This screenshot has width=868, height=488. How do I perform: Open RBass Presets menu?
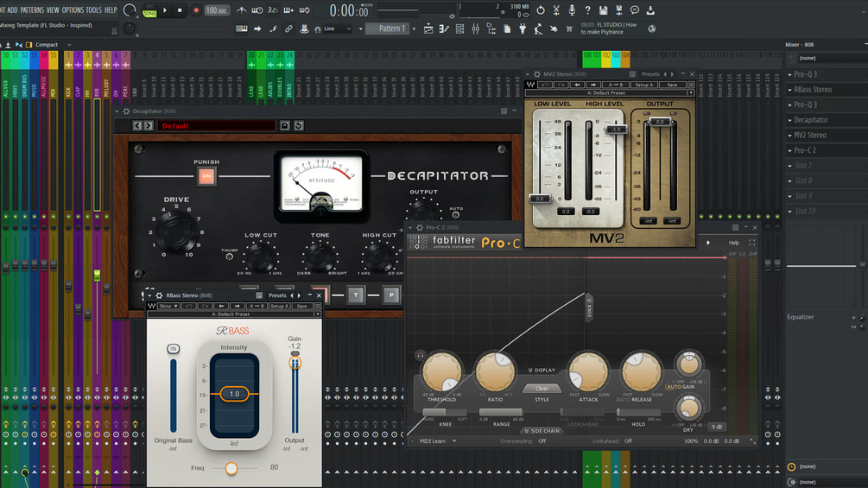tap(277, 295)
